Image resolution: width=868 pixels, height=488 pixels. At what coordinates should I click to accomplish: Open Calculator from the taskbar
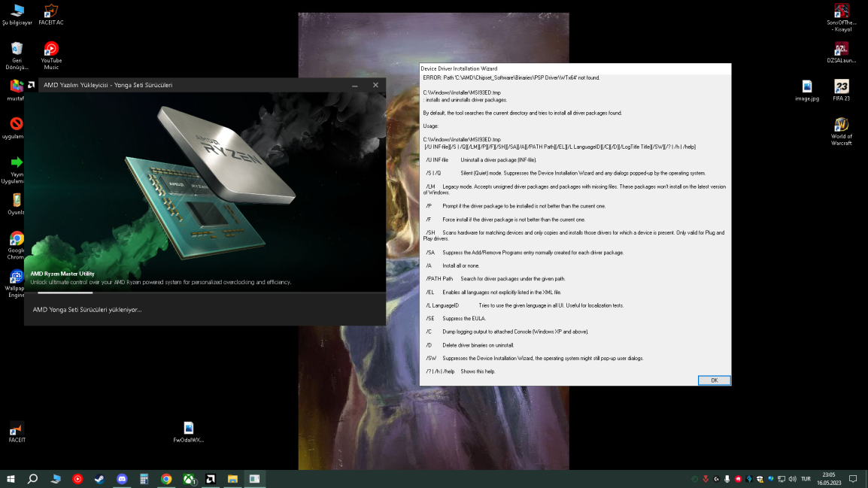click(144, 479)
